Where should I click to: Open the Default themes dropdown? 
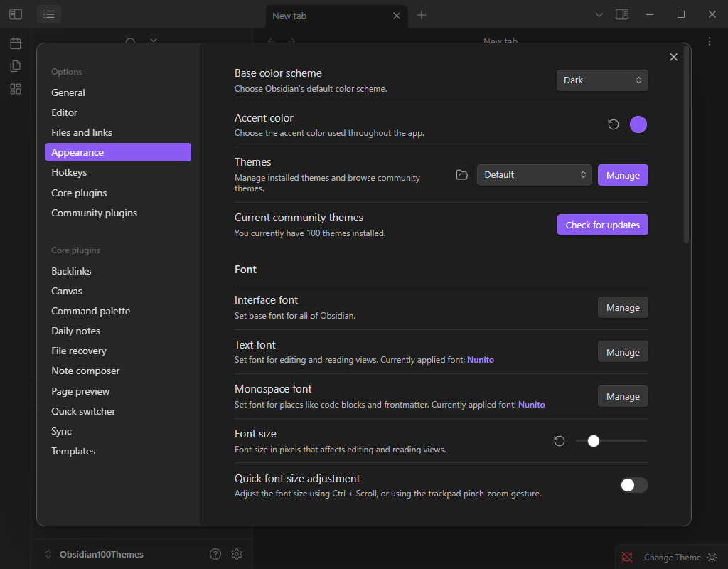[534, 174]
